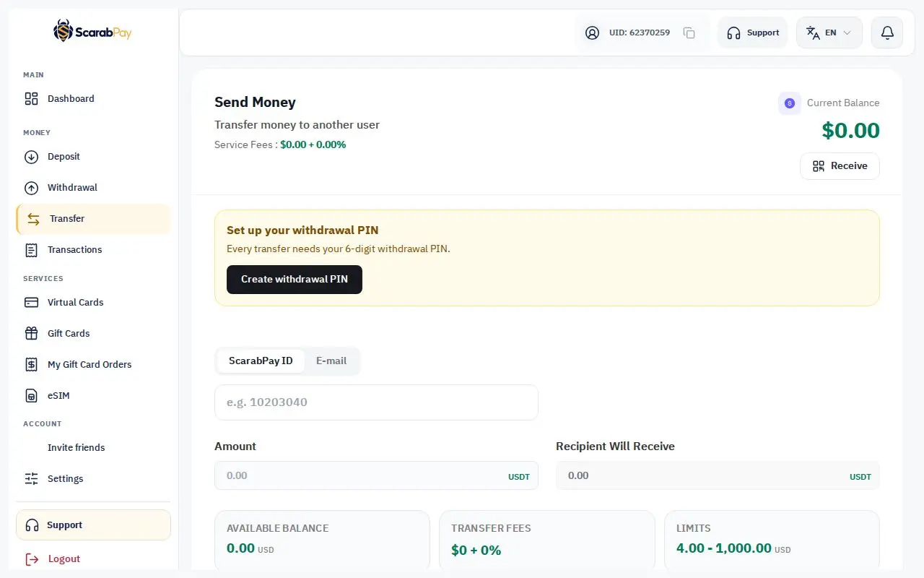Click the Transfer Fees $0 + 0% value
This screenshot has height=578, width=924.
pyautogui.click(x=476, y=551)
